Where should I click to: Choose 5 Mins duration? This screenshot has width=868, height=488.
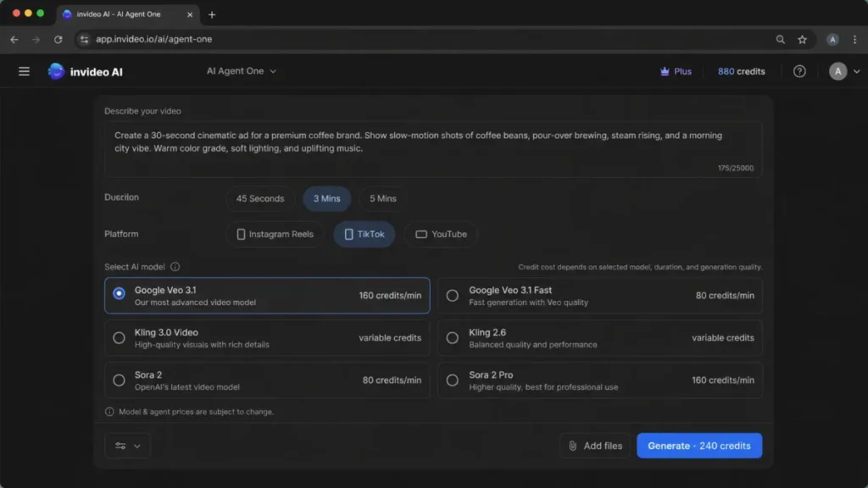pos(382,198)
